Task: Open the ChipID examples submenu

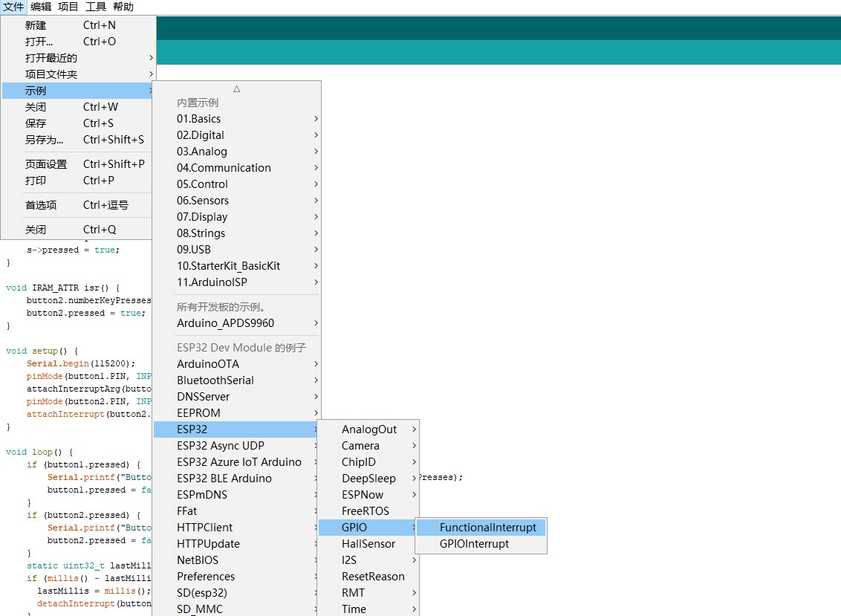Action: (x=368, y=462)
